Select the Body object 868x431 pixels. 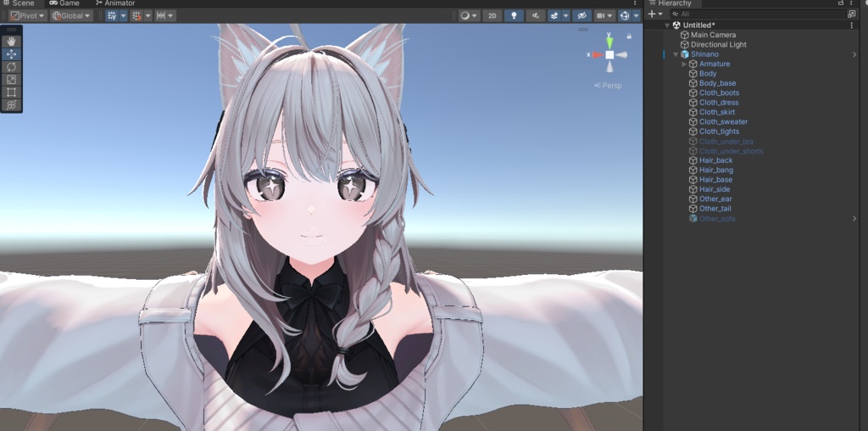pyautogui.click(x=708, y=74)
